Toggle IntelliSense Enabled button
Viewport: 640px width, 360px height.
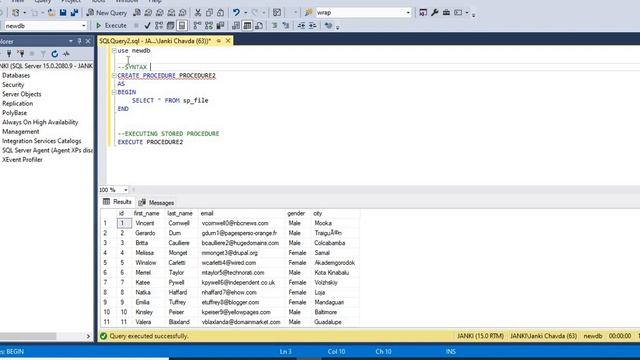182,26
